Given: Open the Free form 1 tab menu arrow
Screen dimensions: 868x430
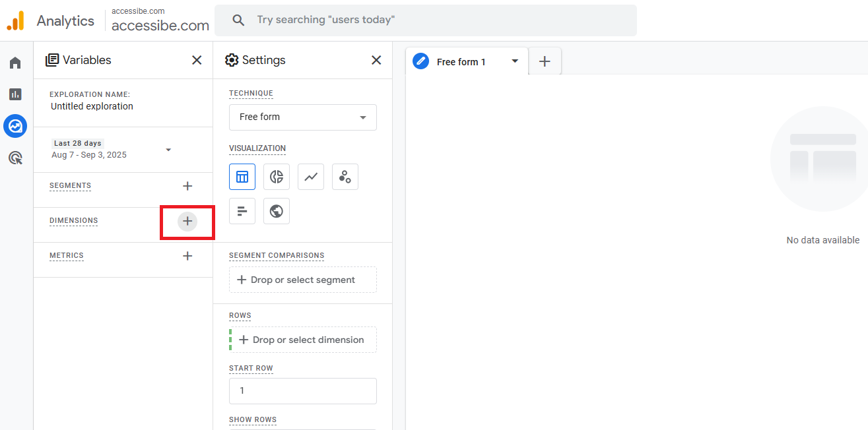Looking at the screenshot, I should pyautogui.click(x=515, y=61).
